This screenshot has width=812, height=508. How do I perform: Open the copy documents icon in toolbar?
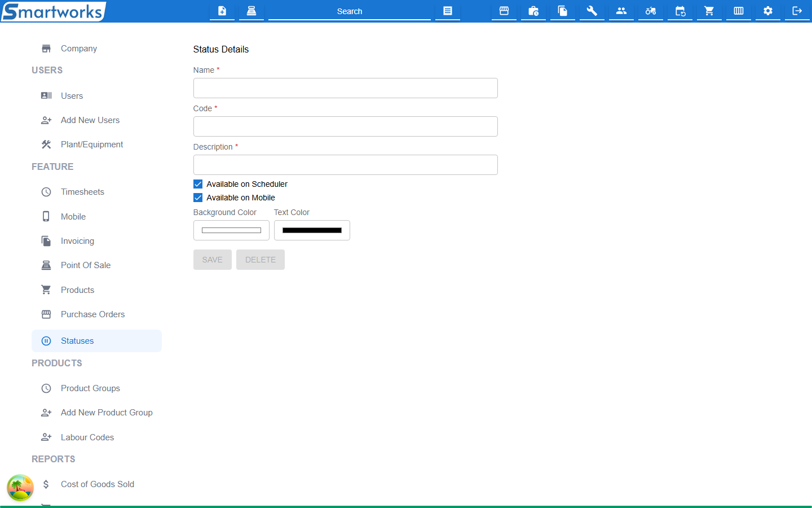click(563, 11)
